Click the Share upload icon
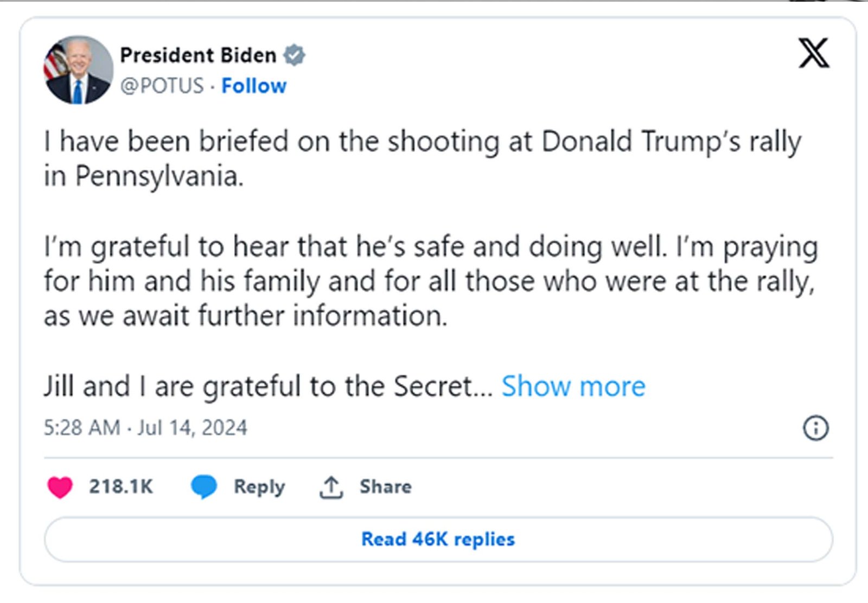The height and width of the screenshot is (603, 868). (333, 486)
